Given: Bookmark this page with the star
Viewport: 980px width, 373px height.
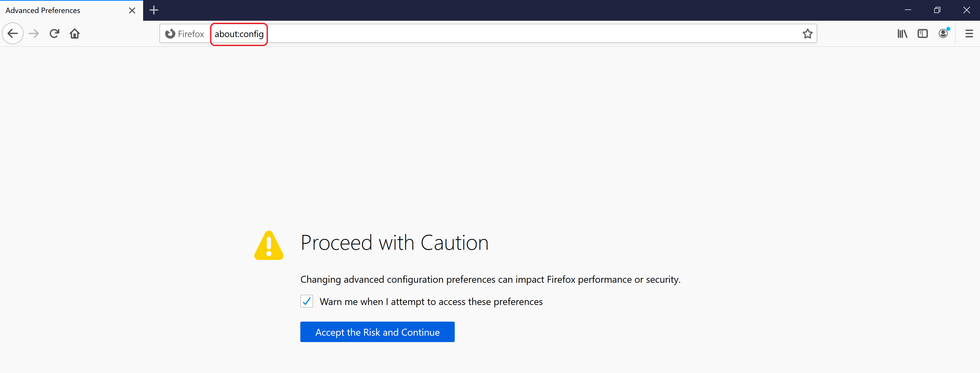Looking at the screenshot, I should [807, 34].
